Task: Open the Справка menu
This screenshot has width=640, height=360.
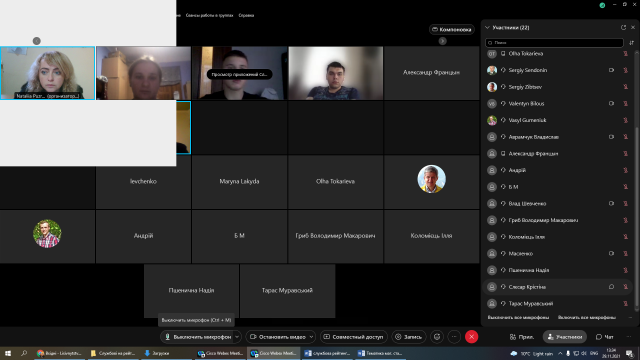Action: 246,15
